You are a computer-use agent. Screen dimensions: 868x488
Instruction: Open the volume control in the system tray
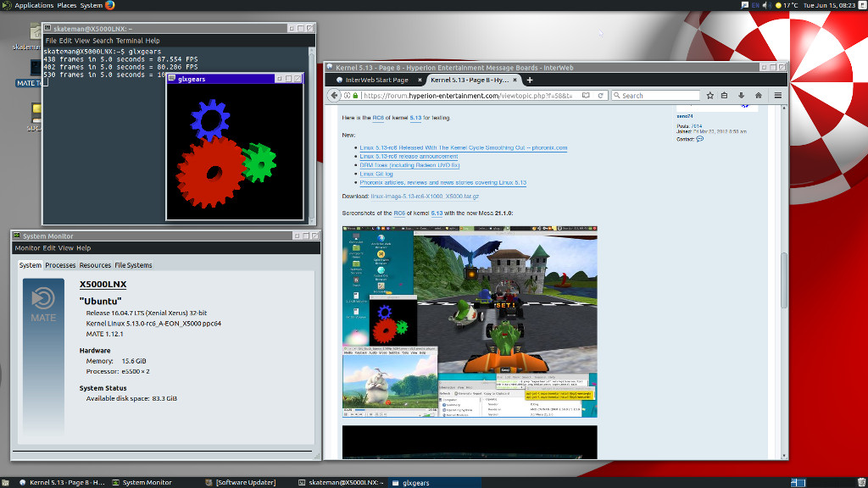766,5
